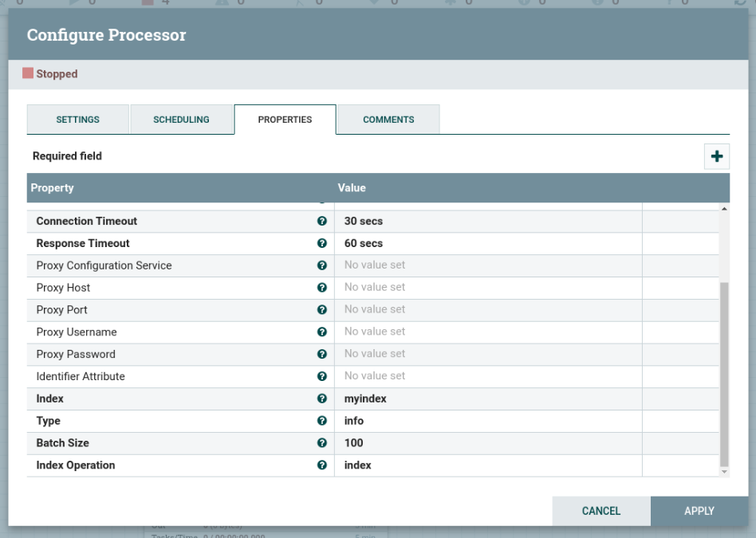This screenshot has width=756, height=538.
Task: View help for Proxy Password property
Action: [322, 354]
